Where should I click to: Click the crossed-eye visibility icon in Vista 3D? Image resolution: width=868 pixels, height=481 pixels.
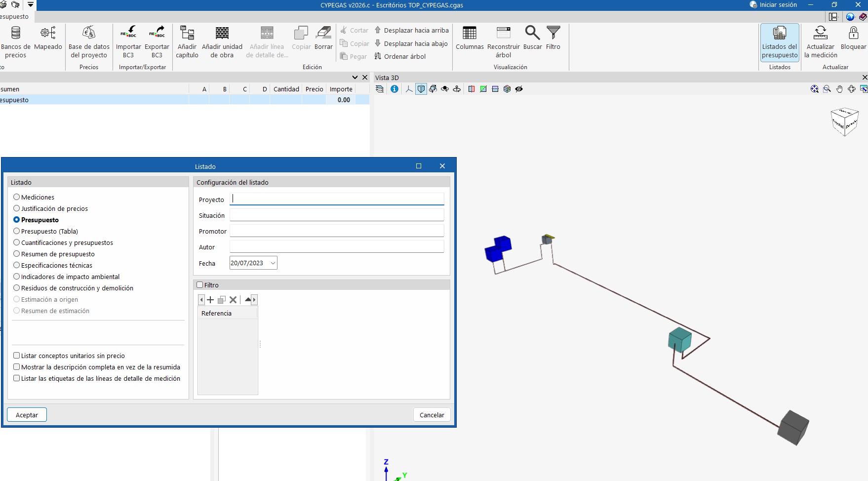point(519,89)
